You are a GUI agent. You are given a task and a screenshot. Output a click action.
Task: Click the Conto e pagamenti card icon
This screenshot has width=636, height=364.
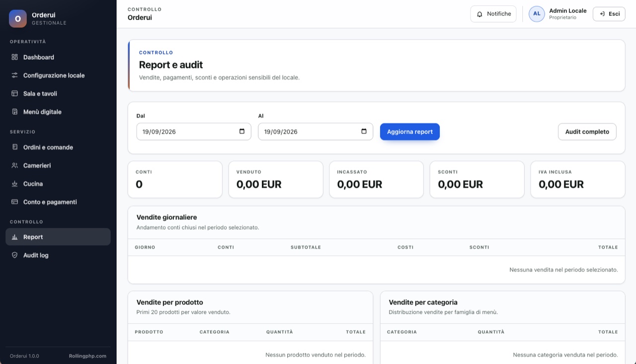pyautogui.click(x=14, y=202)
